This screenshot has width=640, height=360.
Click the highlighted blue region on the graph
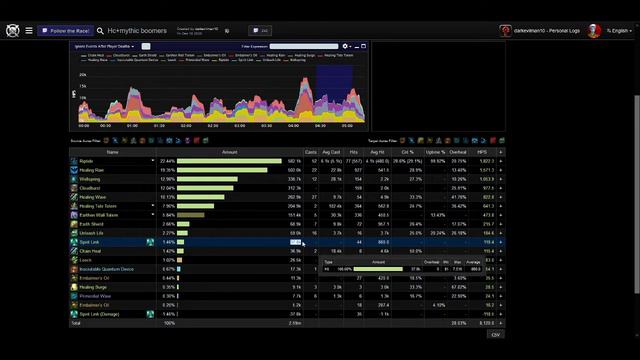pos(334,94)
